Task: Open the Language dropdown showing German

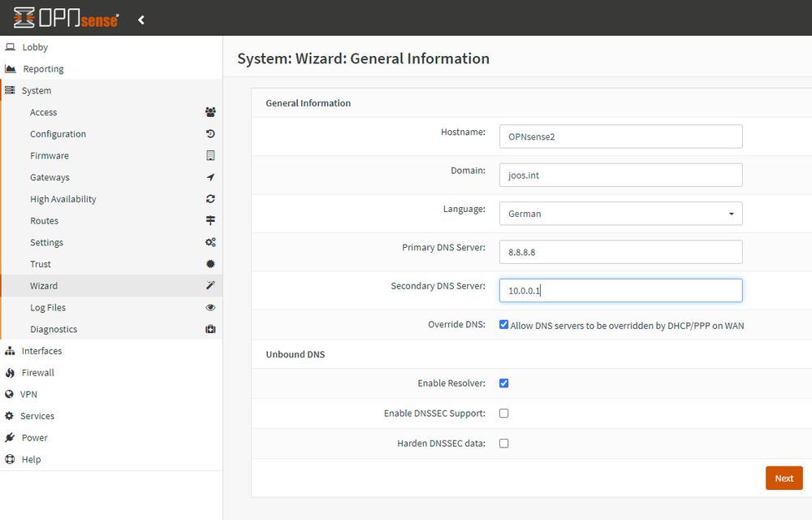Action: (x=620, y=213)
